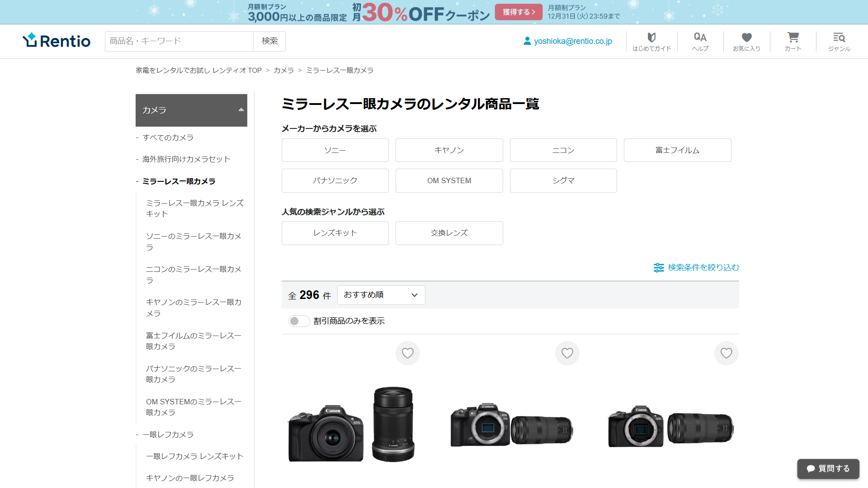
Task: Choose the レンズキット genre button
Action: click(335, 233)
